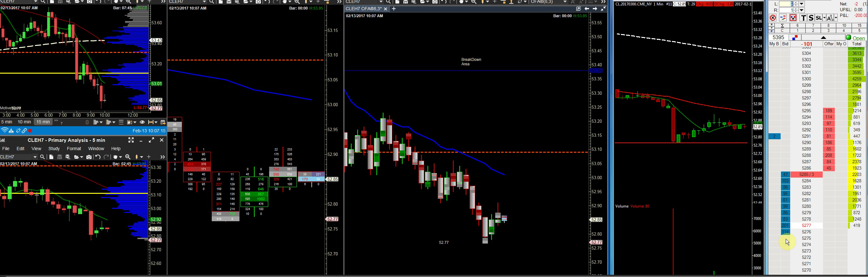Click the horizontal lines icon beside eye icon
The height and width of the screenshot is (277, 868).
click(x=121, y=122)
